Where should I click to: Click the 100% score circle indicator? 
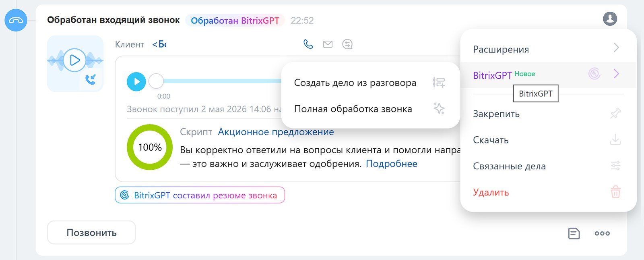pyautogui.click(x=150, y=147)
